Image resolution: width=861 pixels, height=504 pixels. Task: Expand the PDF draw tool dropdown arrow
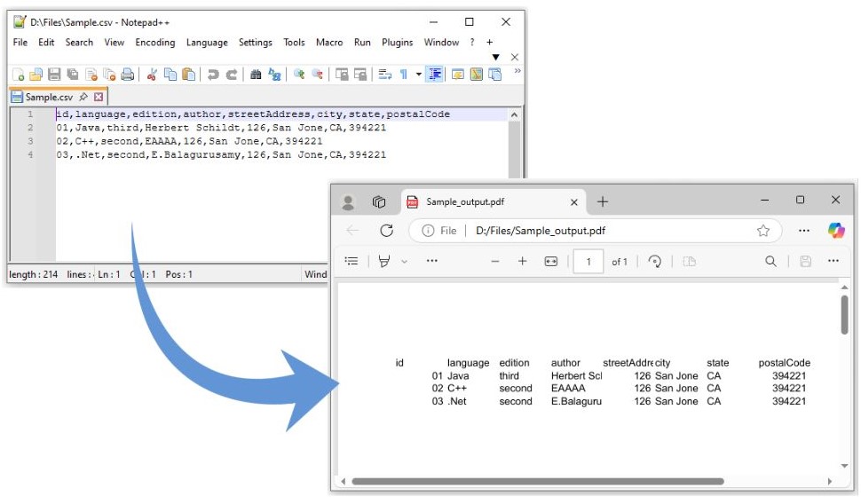pyautogui.click(x=405, y=261)
